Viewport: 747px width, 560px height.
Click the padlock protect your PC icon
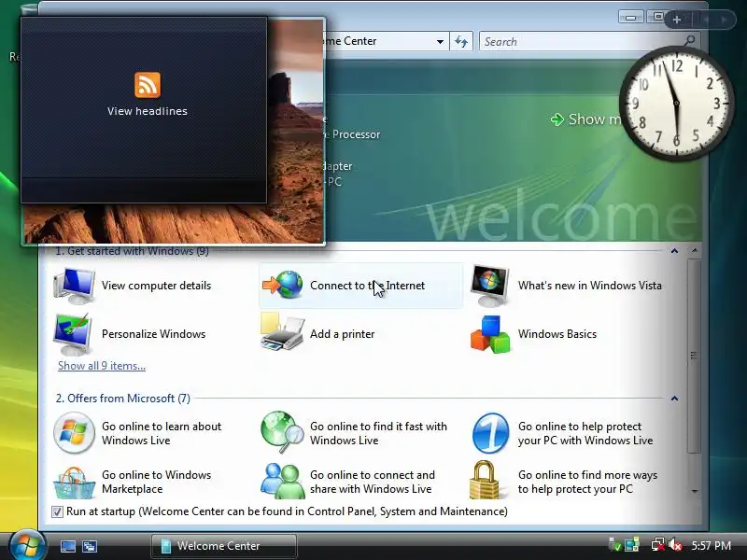485,480
